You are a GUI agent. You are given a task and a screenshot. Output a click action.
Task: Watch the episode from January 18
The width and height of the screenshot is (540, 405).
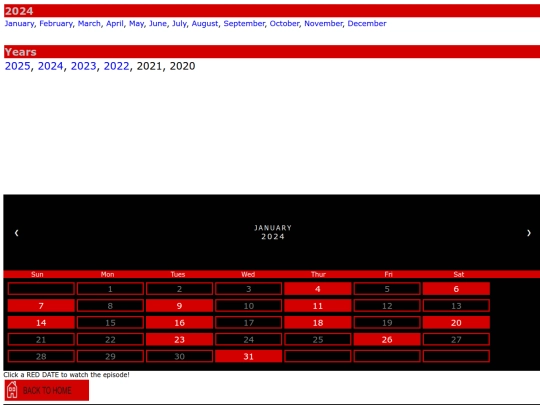pos(318,322)
